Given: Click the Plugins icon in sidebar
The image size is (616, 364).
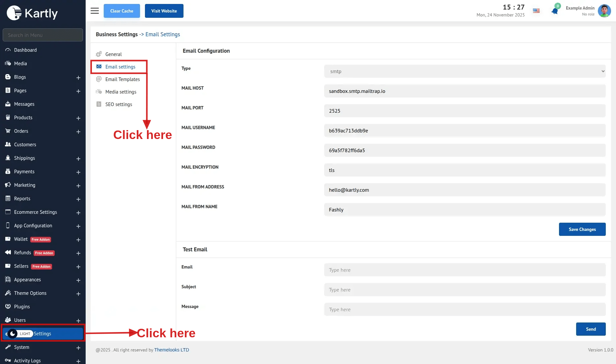Looking at the screenshot, I should pos(8,307).
